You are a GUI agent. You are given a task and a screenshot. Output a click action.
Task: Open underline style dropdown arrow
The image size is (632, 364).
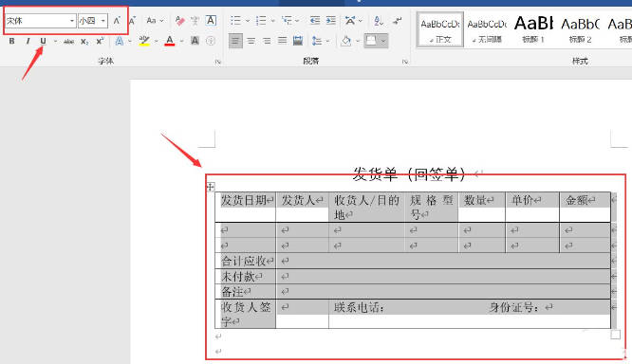click(x=55, y=41)
